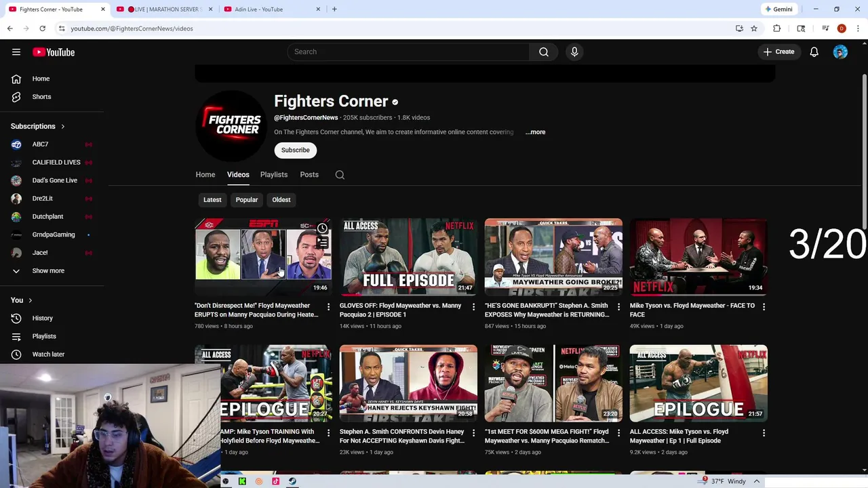
Task: Reload the page
Action: coord(42,28)
